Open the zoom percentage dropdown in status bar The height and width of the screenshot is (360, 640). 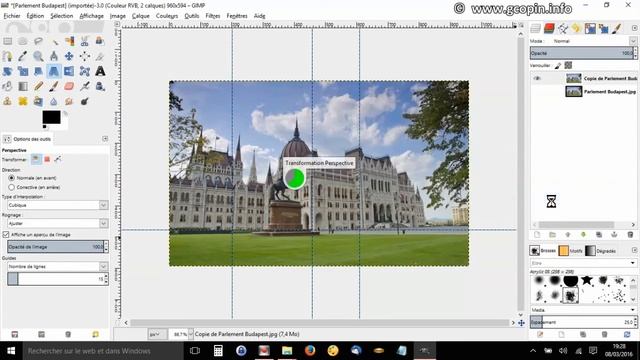(190, 334)
